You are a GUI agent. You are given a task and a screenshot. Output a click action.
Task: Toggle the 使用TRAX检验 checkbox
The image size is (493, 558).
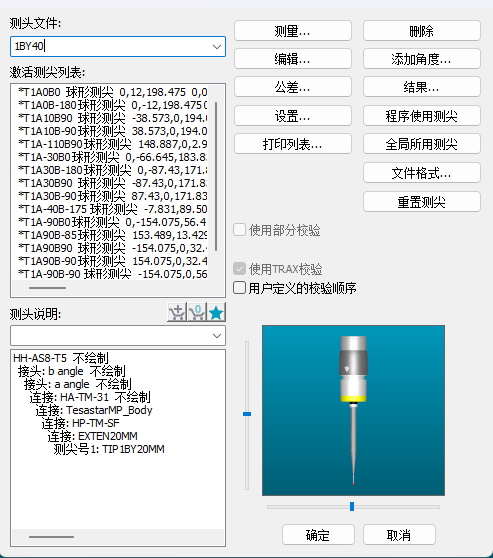point(240,269)
